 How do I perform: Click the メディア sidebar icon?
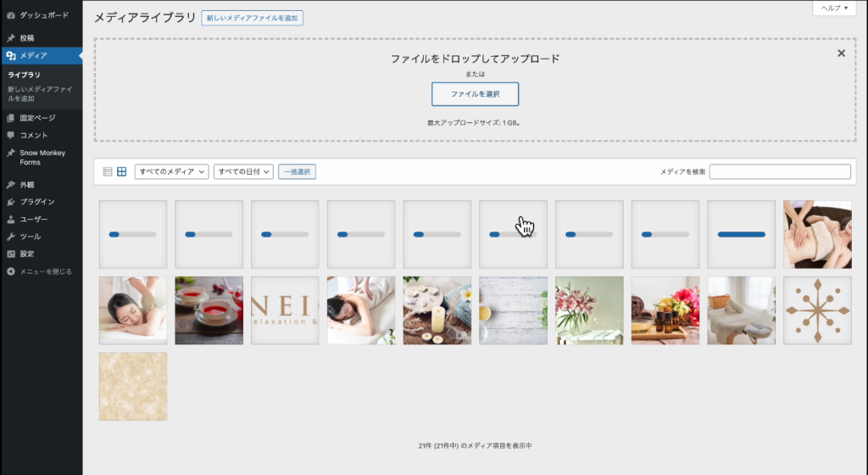click(10, 55)
